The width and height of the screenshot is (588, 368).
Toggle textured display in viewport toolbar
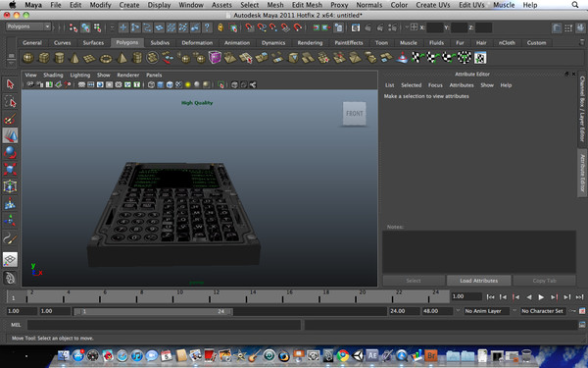(x=178, y=84)
